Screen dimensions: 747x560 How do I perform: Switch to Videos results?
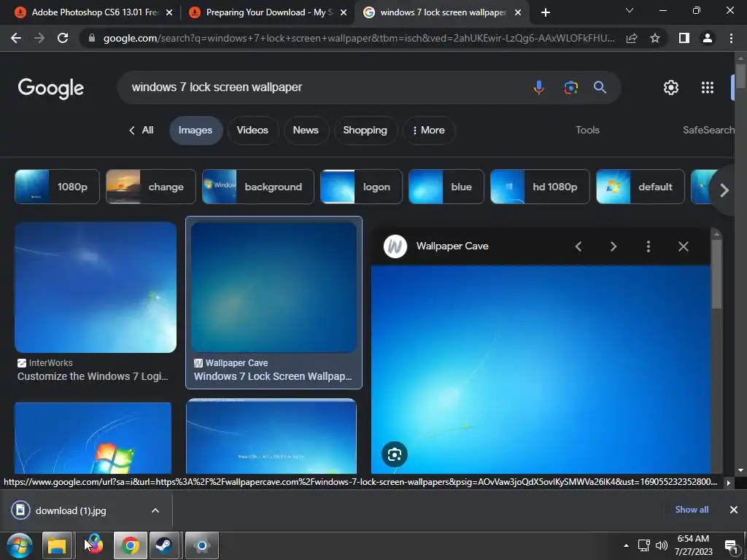point(252,130)
